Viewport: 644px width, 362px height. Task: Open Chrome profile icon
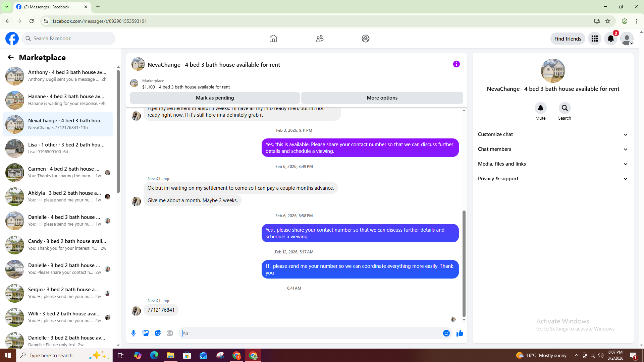[x=625, y=21]
